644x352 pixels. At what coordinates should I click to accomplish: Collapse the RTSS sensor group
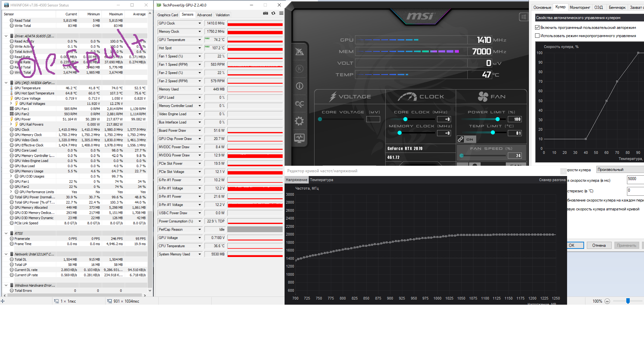(6, 234)
